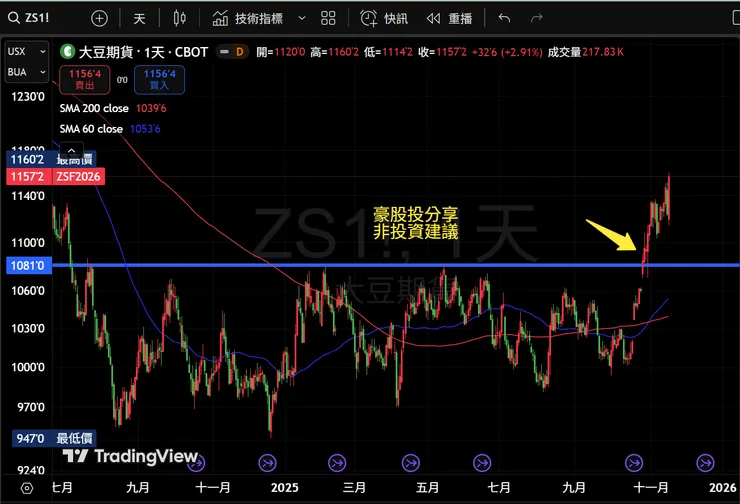Click the 買入 buy button at 1156'4
Image resolution: width=740 pixels, height=504 pixels.
(x=160, y=79)
